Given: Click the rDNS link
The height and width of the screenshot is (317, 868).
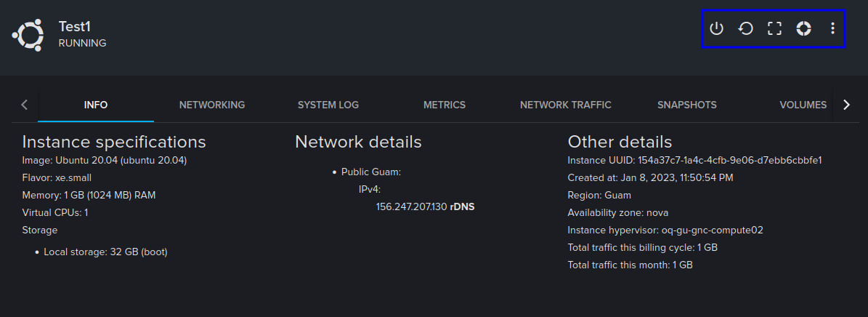Looking at the screenshot, I should 462,206.
